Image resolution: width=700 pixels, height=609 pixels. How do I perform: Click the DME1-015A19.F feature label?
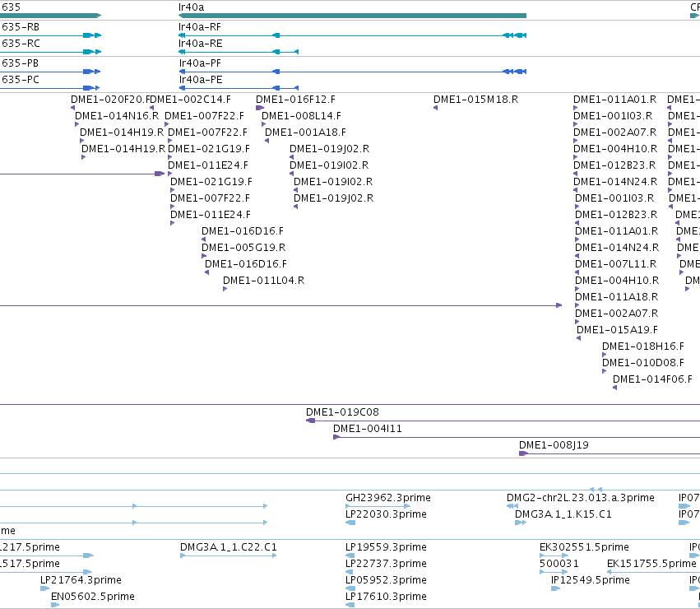[617, 330]
